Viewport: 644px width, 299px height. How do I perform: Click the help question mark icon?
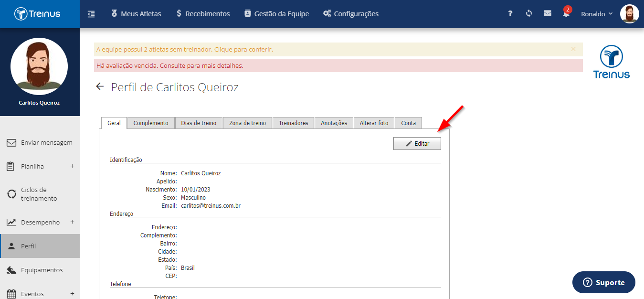(x=510, y=14)
